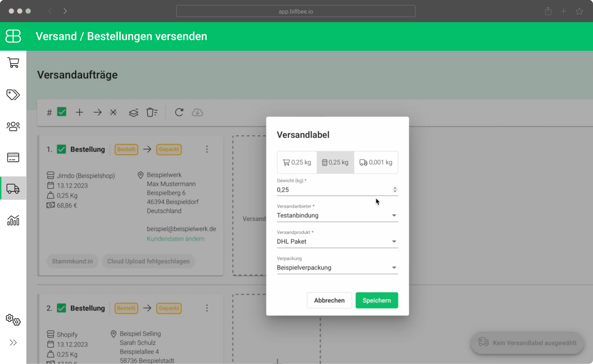Open the price tag articles sidebar icon
593x364 pixels.
tap(13, 95)
